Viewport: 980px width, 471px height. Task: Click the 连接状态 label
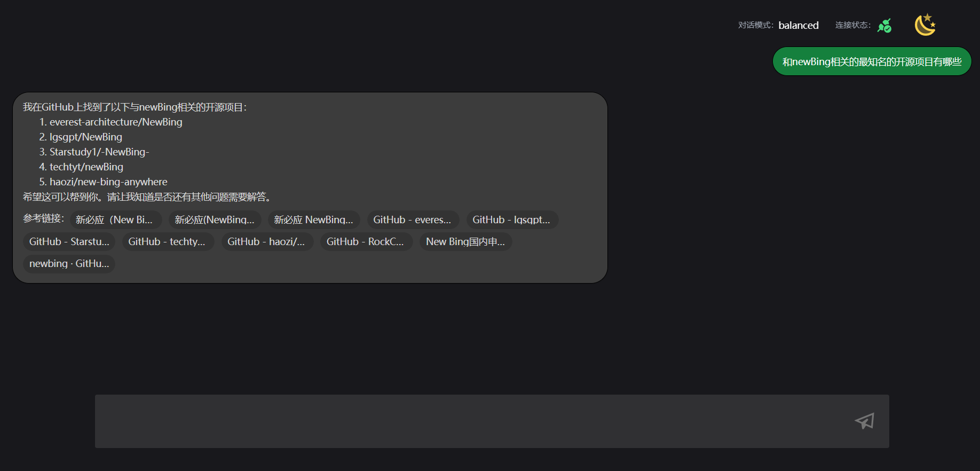coord(852,25)
